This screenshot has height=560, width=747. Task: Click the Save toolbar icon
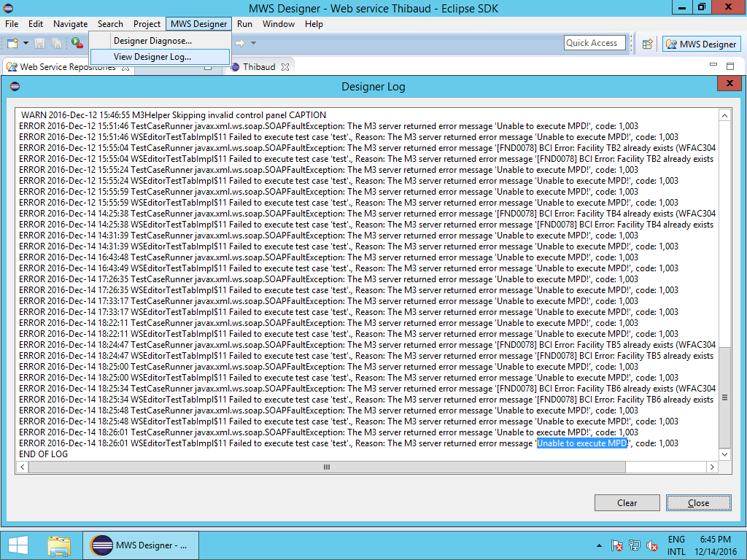coord(39,44)
